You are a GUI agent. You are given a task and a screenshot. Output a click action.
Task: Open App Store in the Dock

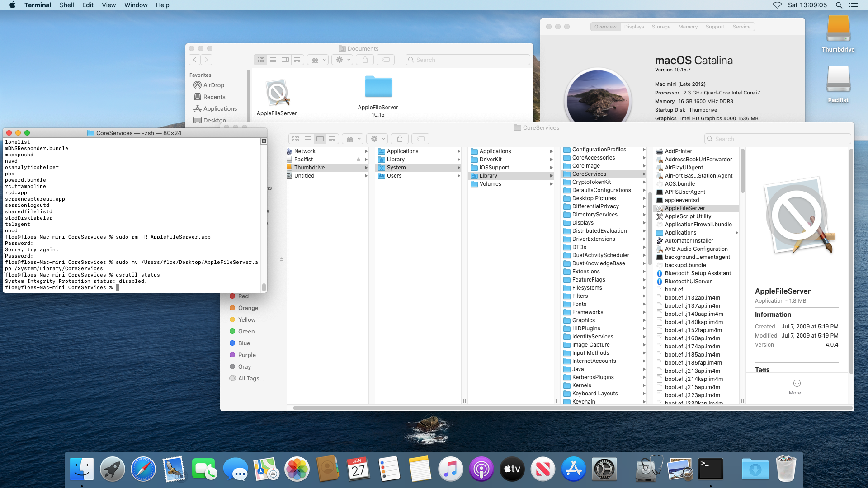pos(574,469)
